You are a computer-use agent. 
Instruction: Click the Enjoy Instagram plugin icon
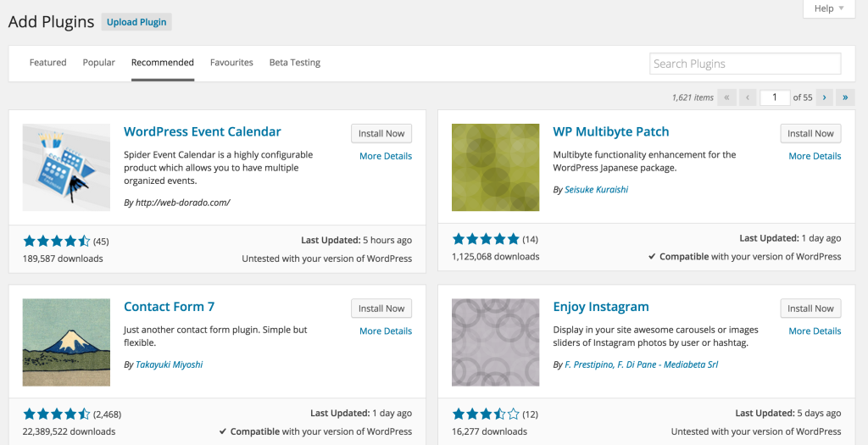coord(495,342)
